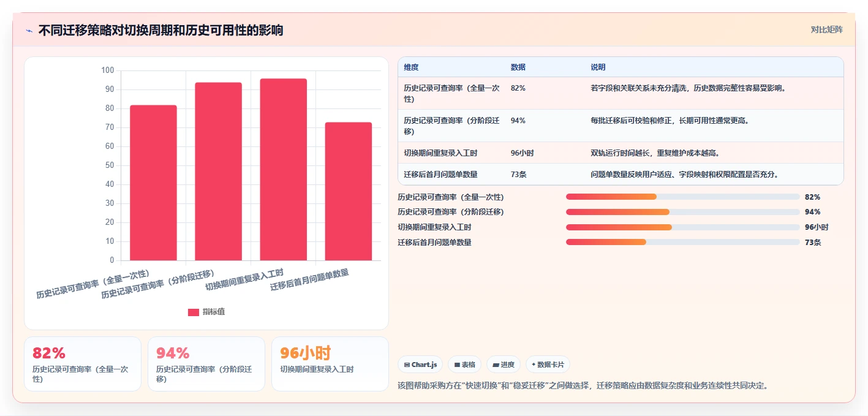Click the 96小时 value beside progress bar
This screenshot has height=416, width=868.
pyautogui.click(x=817, y=227)
